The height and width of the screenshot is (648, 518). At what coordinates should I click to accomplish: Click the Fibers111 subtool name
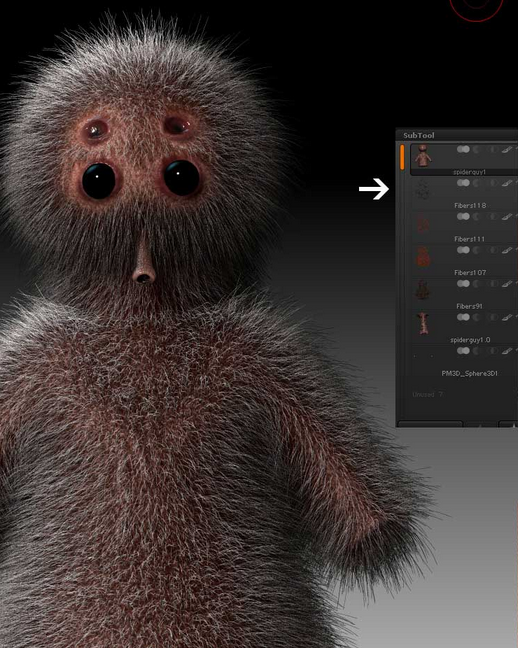point(469,239)
